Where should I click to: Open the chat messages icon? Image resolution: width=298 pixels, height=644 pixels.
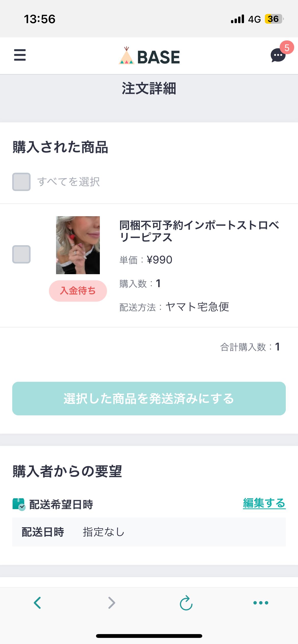(278, 55)
